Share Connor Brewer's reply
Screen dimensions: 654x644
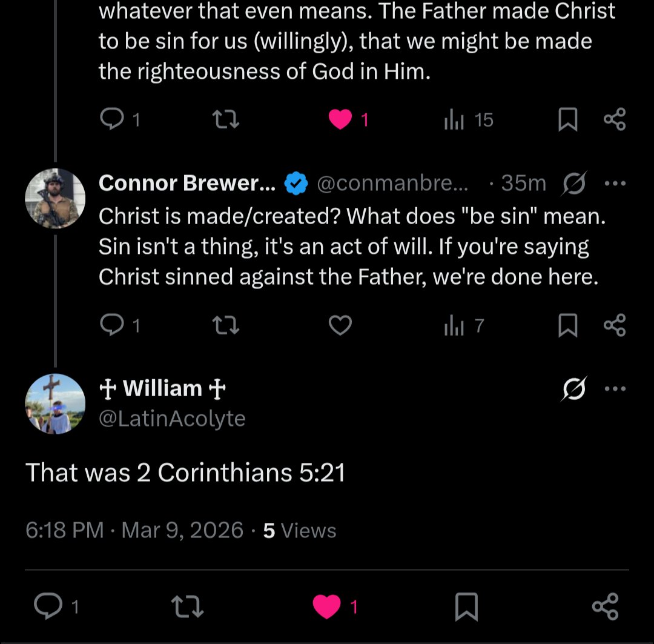(x=615, y=325)
